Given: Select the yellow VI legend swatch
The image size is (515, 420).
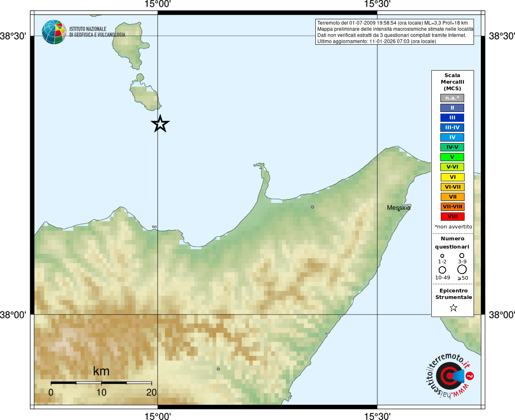Looking at the screenshot, I should pyautogui.click(x=452, y=177).
